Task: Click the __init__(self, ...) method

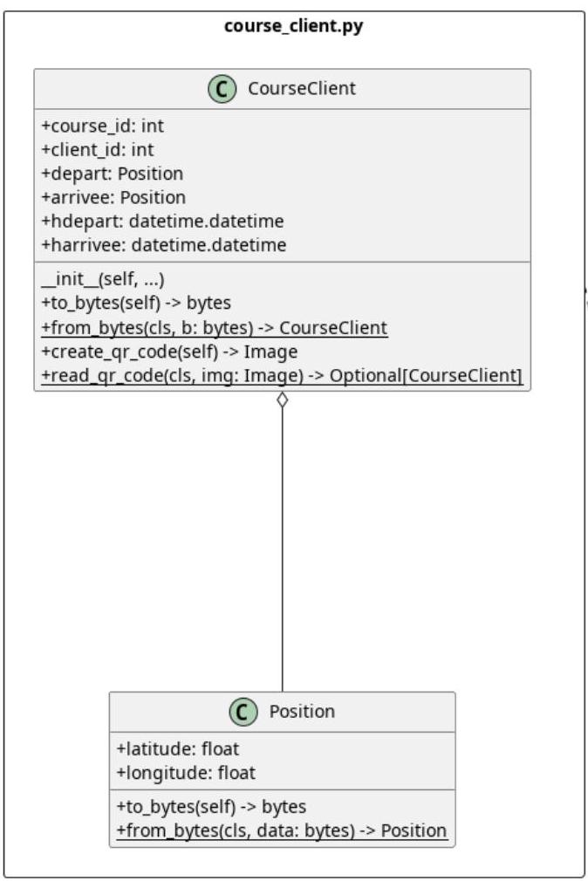Action: tap(103, 278)
